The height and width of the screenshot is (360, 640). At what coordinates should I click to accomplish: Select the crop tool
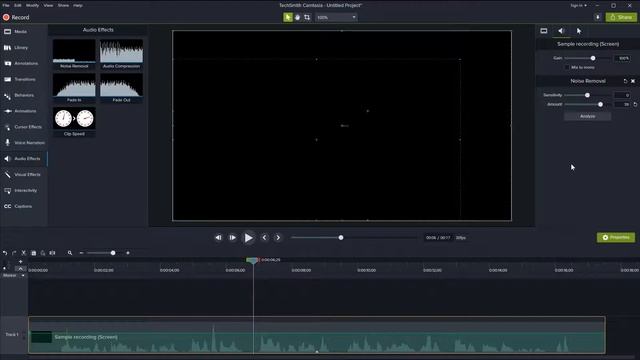307,17
